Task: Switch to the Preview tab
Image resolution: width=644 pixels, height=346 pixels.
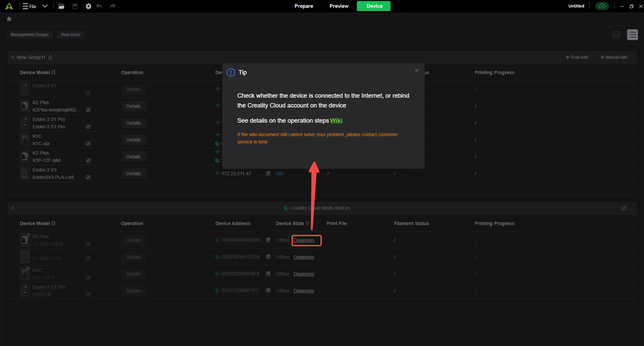Action: coord(339,6)
